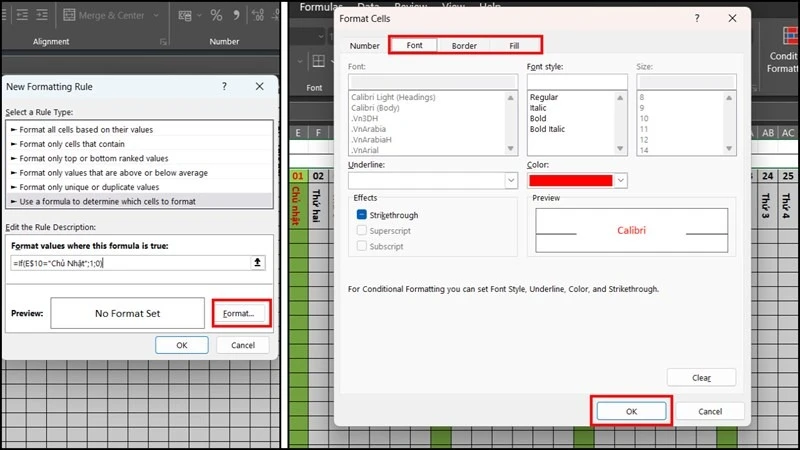Enable the Superscript checkbox
Screen dimensions: 800x450
pyautogui.click(x=361, y=231)
